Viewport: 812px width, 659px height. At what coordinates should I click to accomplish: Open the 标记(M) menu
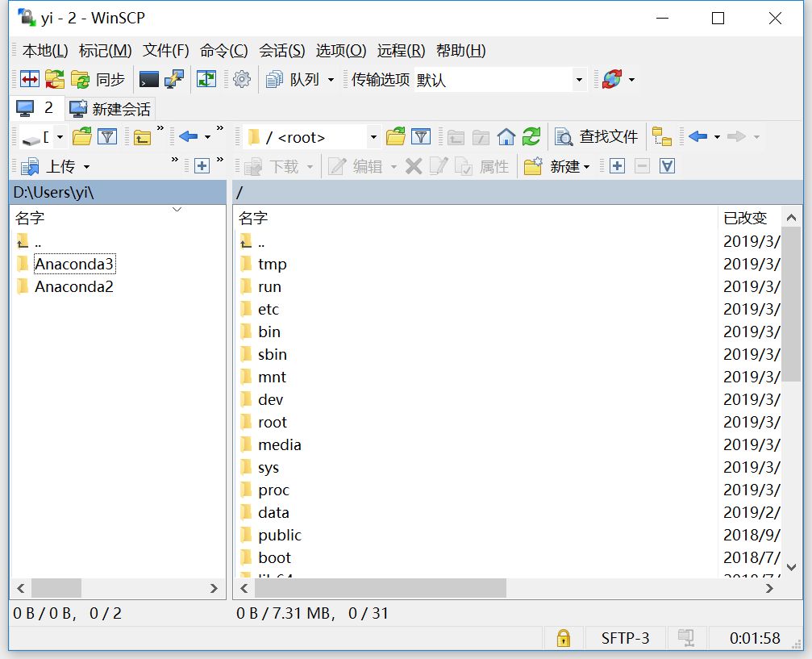tap(105, 50)
